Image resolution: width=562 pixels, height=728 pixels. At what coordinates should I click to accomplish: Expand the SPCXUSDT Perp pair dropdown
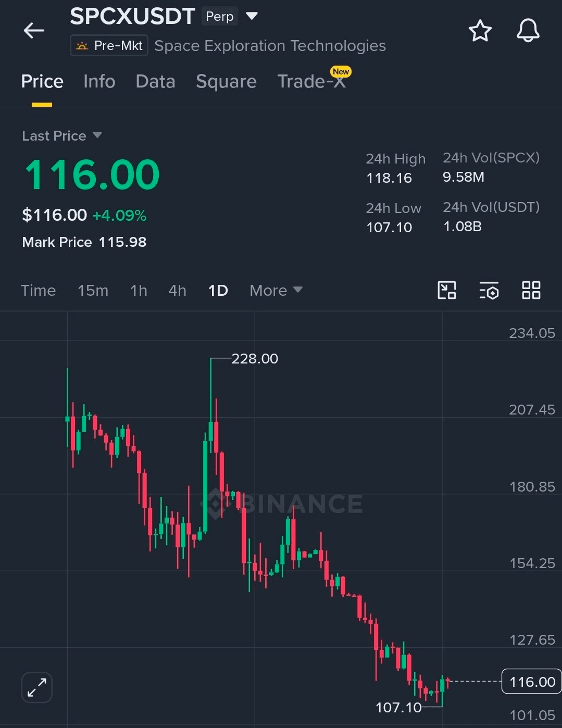[x=252, y=16]
